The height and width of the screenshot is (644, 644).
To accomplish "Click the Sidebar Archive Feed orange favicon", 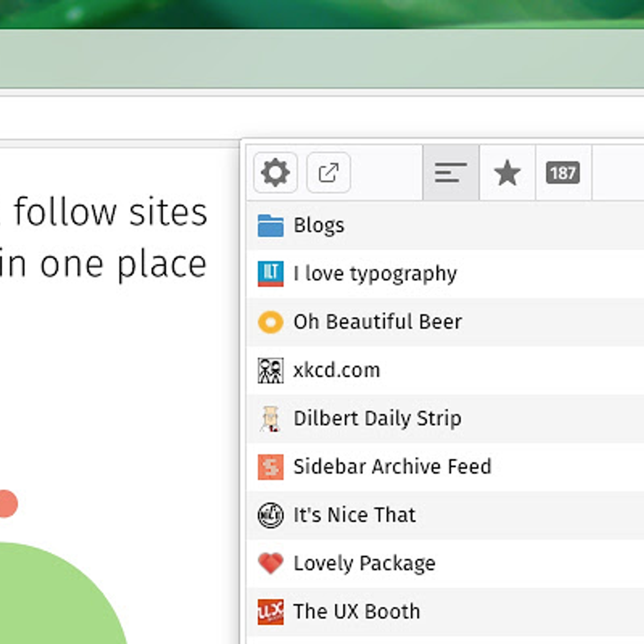I will (x=270, y=467).
